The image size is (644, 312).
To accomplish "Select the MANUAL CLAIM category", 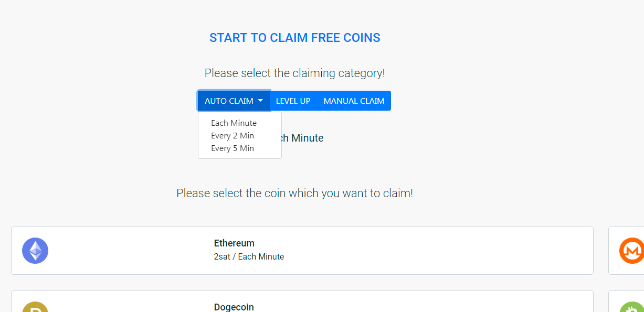I will [354, 101].
